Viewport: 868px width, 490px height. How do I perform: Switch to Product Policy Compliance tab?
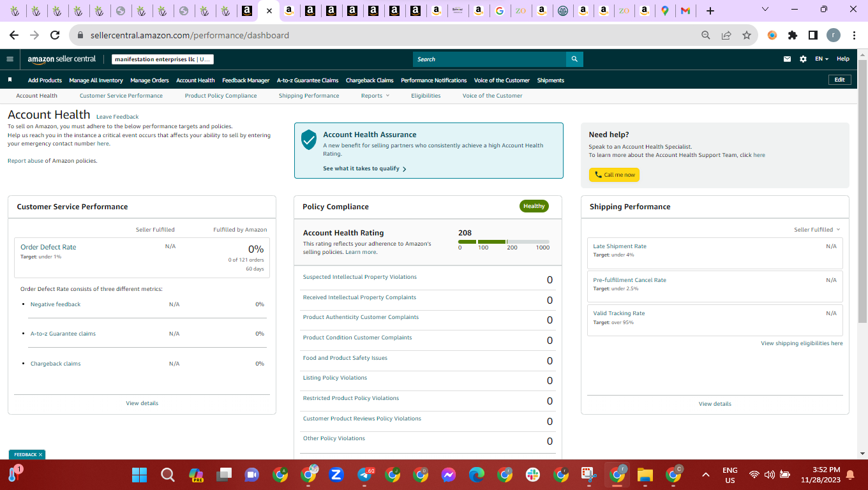[x=221, y=96]
